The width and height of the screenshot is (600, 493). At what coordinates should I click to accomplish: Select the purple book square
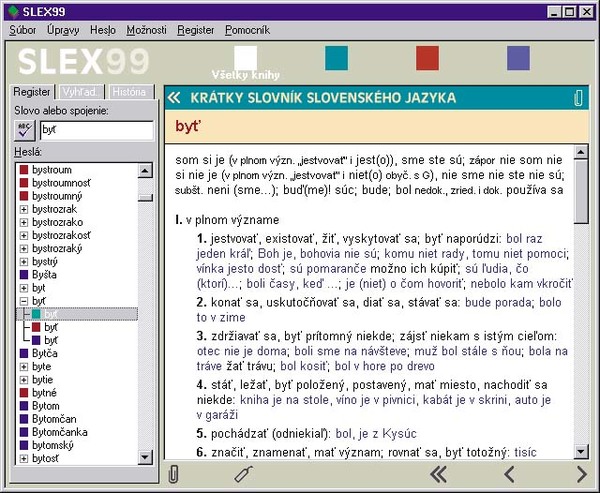click(x=518, y=58)
